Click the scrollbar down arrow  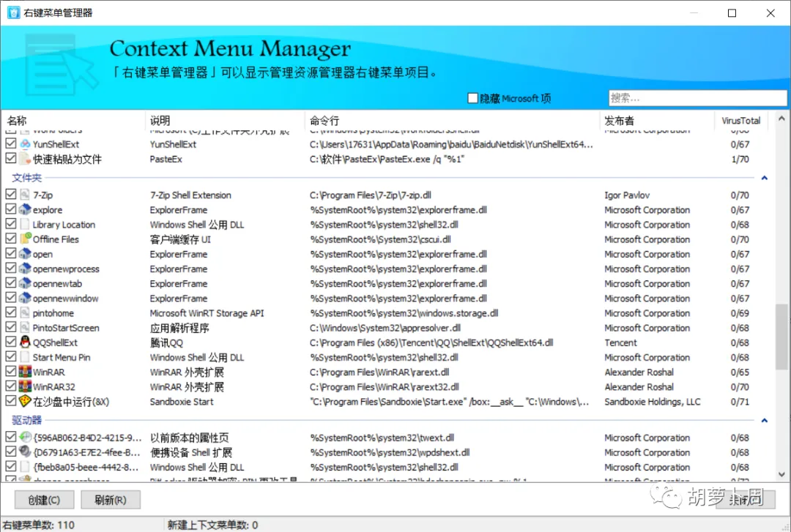781,474
